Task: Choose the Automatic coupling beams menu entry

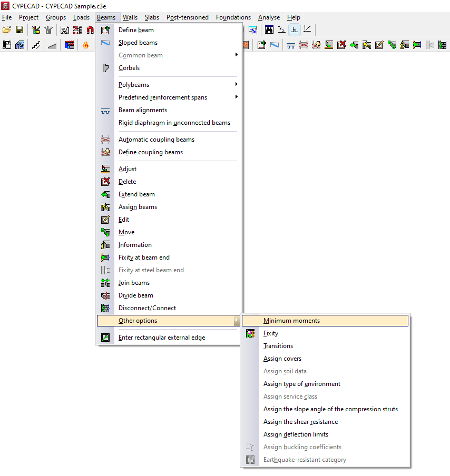Action: (169, 140)
